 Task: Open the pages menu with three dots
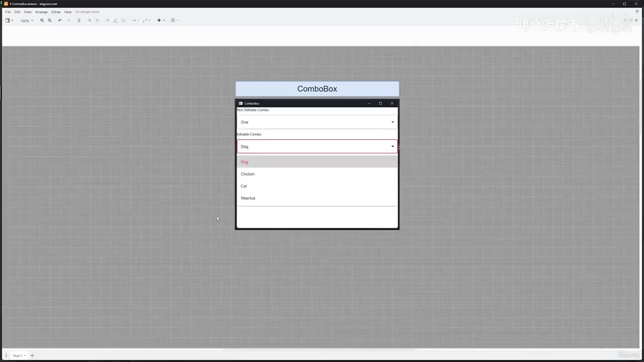(x=6, y=355)
